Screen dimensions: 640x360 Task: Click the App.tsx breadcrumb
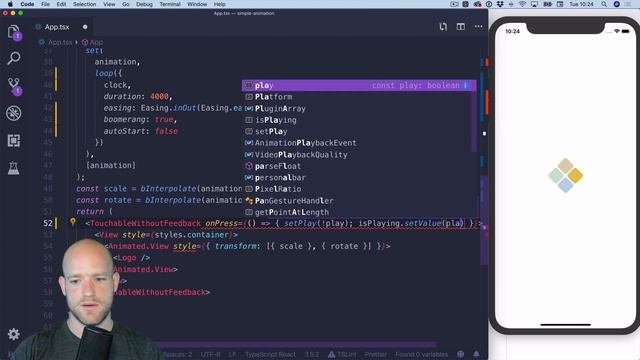click(x=56, y=42)
